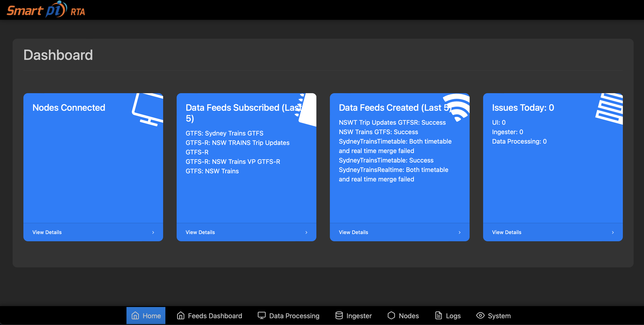Open the Logs page
This screenshot has height=325, width=644.
[448, 316]
